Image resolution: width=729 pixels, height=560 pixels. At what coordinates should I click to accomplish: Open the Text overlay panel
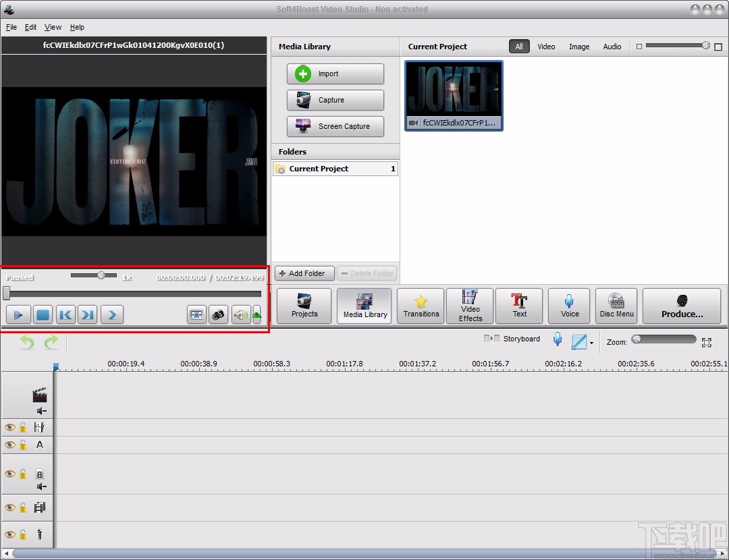click(519, 306)
